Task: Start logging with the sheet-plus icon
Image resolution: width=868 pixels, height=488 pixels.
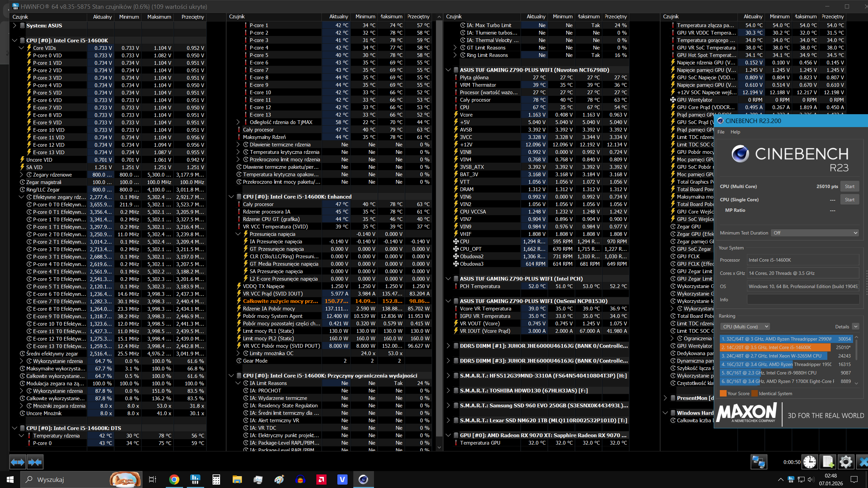Action: pyautogui.click(x=828, y=462)
